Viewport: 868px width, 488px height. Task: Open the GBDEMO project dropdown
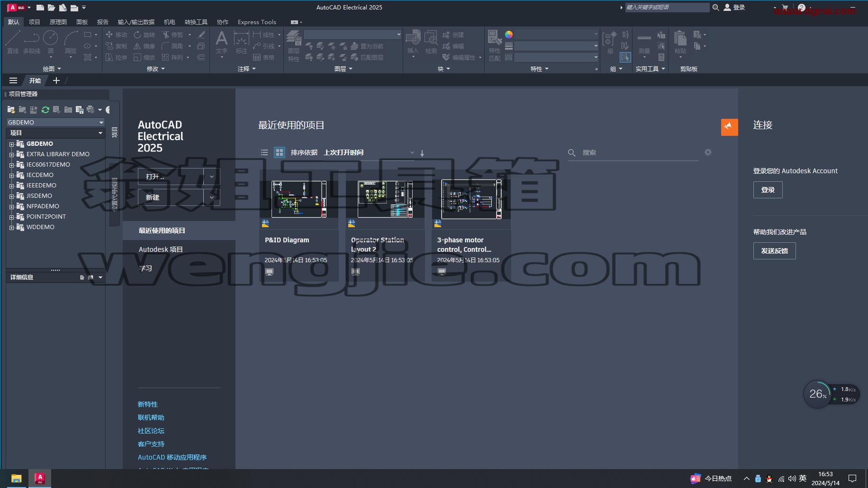click(55, 122)
